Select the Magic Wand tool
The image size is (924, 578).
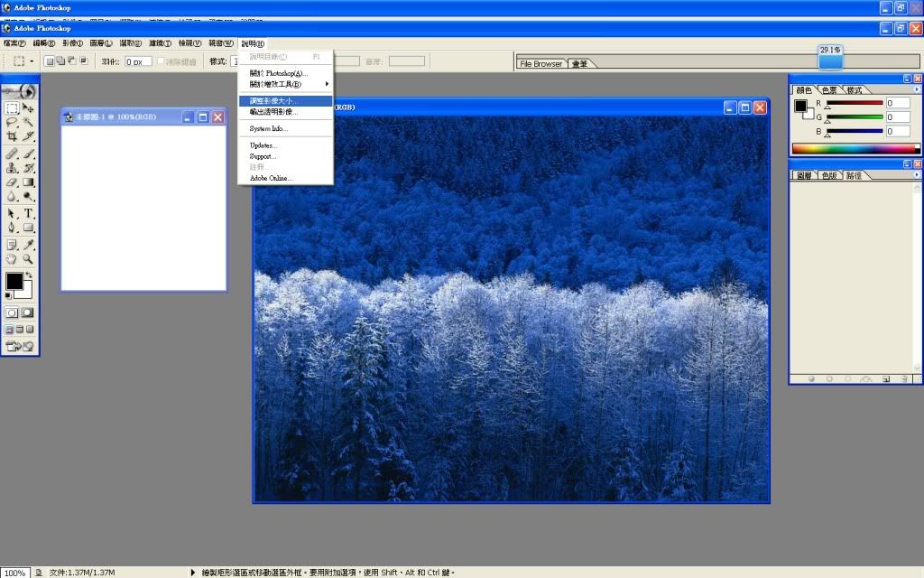click(29, 121)
